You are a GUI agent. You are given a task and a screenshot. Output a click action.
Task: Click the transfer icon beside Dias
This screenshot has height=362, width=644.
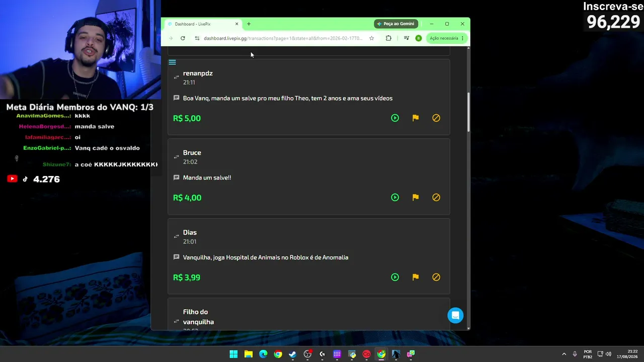[176, 236]
